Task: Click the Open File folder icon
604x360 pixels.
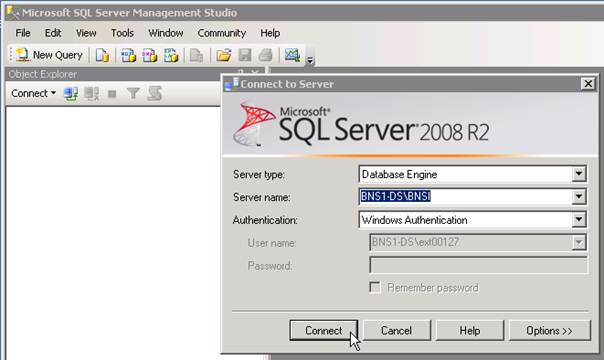Action: click(x=223, y=55)
